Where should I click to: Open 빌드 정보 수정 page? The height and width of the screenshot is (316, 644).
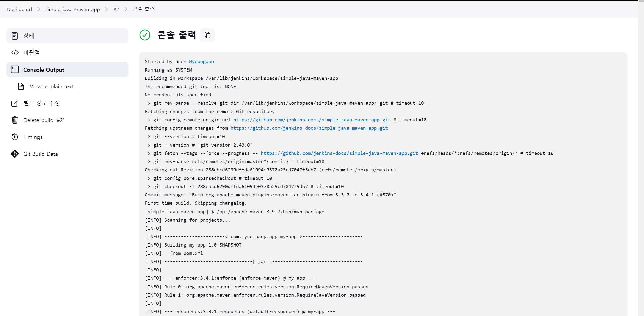(67, 103)
